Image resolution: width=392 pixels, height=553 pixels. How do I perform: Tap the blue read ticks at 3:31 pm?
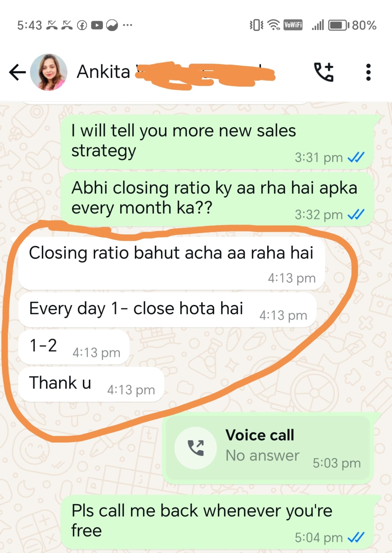point(356,158)
